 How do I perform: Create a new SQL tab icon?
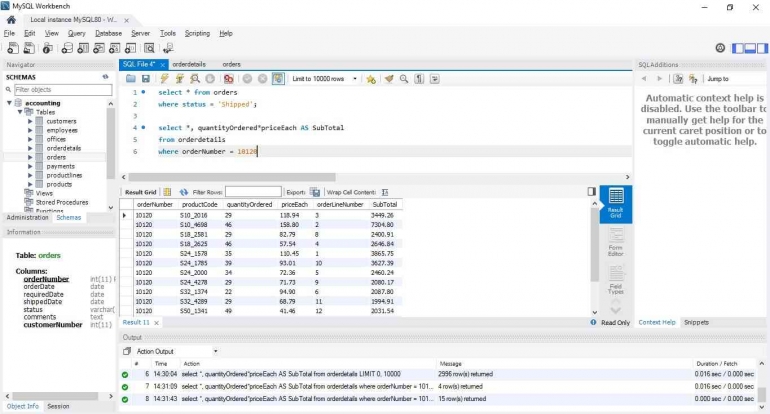13,48
